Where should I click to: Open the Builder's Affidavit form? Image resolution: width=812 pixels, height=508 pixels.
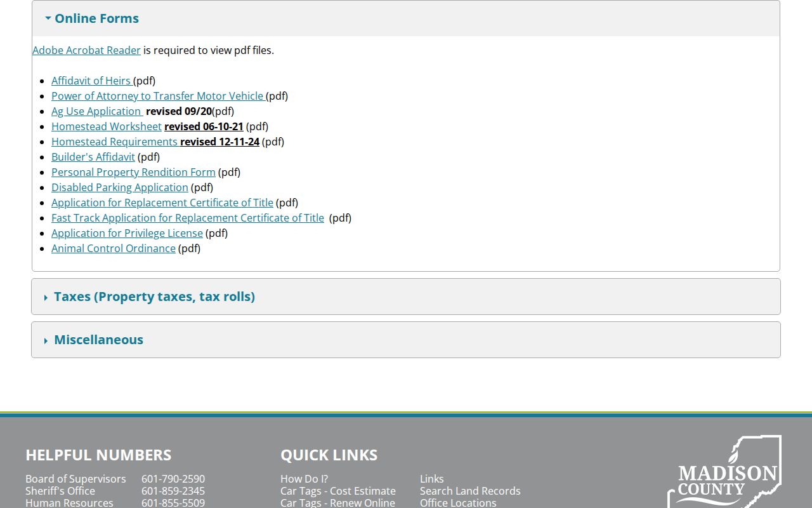[x=93, y=157]
